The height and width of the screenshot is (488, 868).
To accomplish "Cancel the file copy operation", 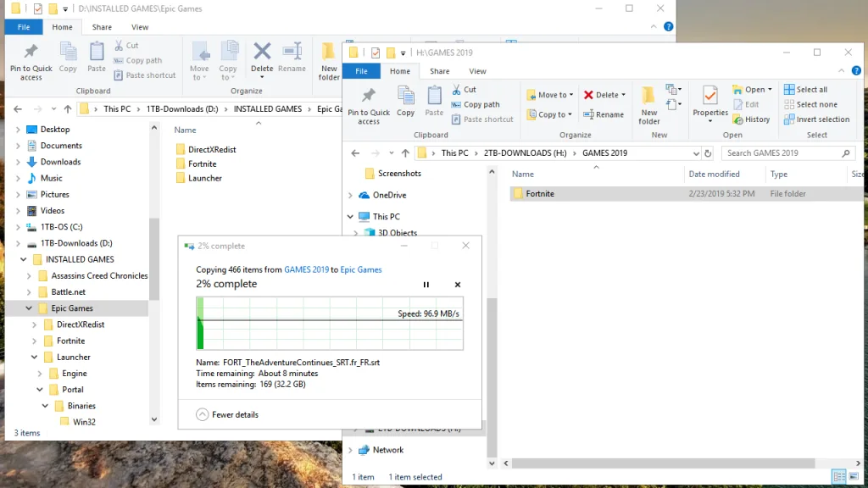I will coord(458,285).
